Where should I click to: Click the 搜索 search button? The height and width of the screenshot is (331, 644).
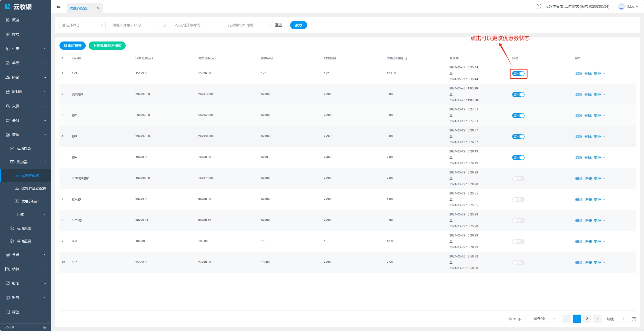[298, 25]
